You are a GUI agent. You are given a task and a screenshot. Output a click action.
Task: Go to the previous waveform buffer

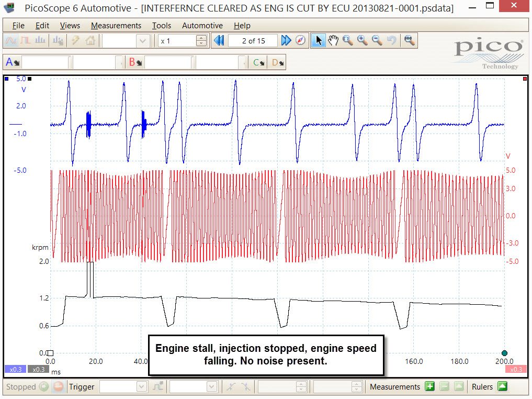point(219,41)
